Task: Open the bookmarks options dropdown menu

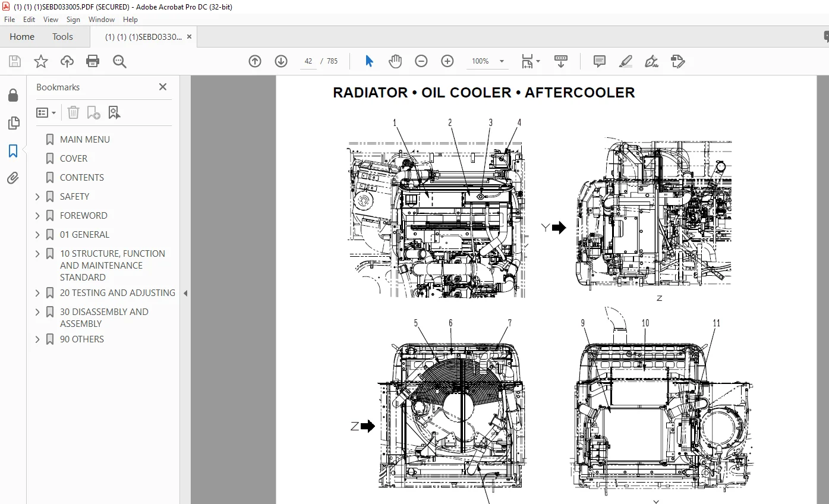Action: [46, 112]
